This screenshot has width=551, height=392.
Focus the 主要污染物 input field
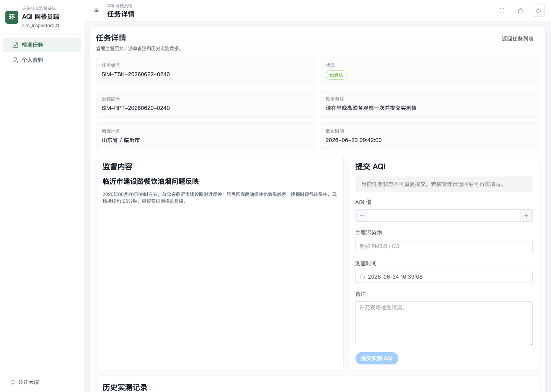(x=444, y=246)
